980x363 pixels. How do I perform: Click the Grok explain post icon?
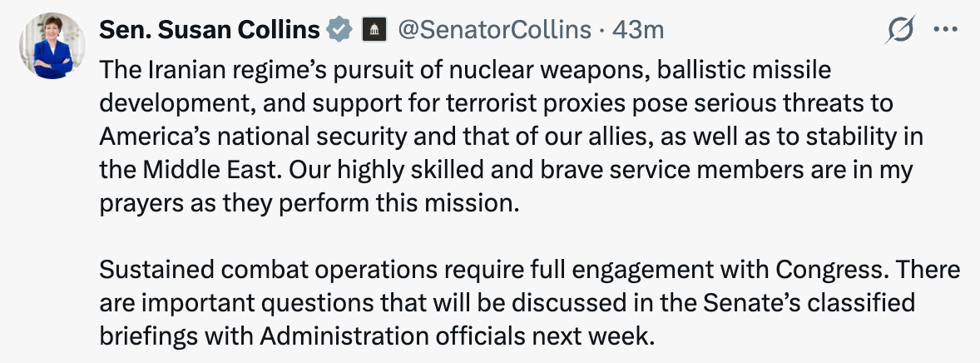902,30
